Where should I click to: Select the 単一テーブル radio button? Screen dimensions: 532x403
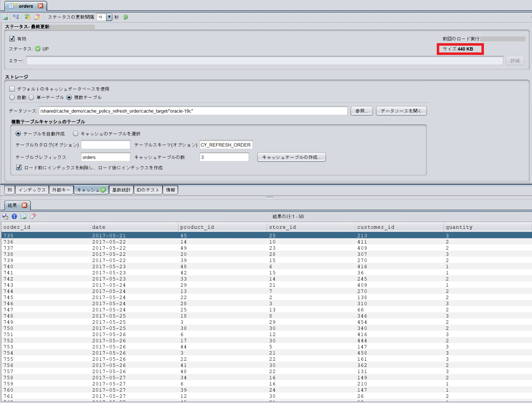31,97
